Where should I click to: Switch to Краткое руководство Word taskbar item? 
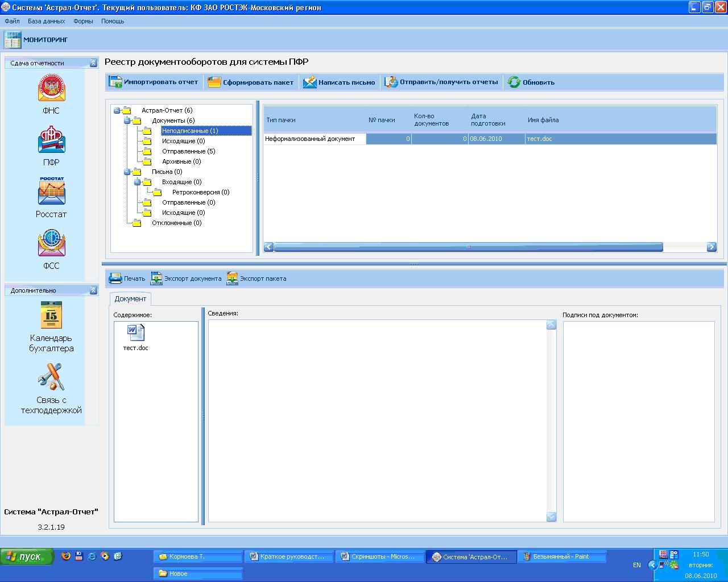click(289, 556)
